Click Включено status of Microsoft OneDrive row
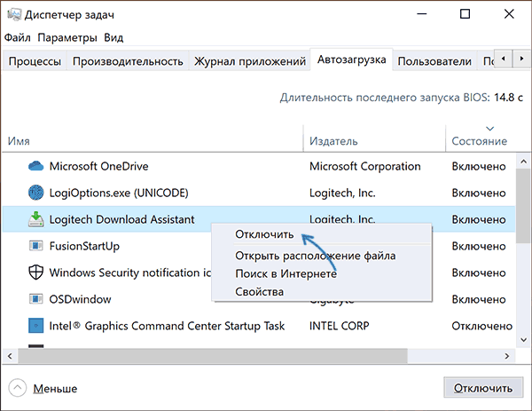The width and height of the screenshot is (532, 411). tap(479, 166)
